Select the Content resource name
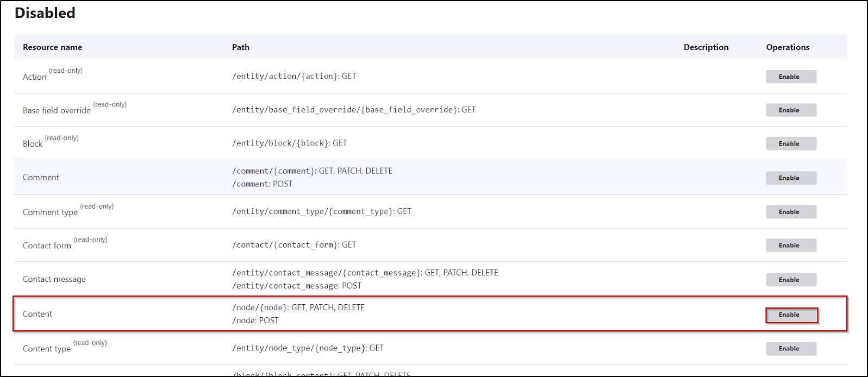Image resolution: width=868 pixels, height=377 pixels. [38, 314]
